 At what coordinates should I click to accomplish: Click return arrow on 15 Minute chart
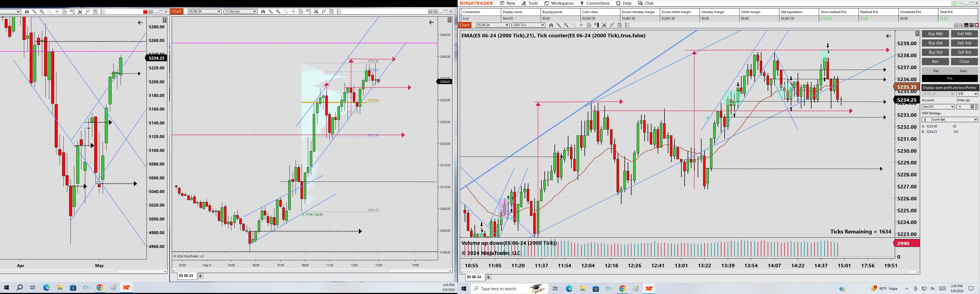[x=431, y=22]
